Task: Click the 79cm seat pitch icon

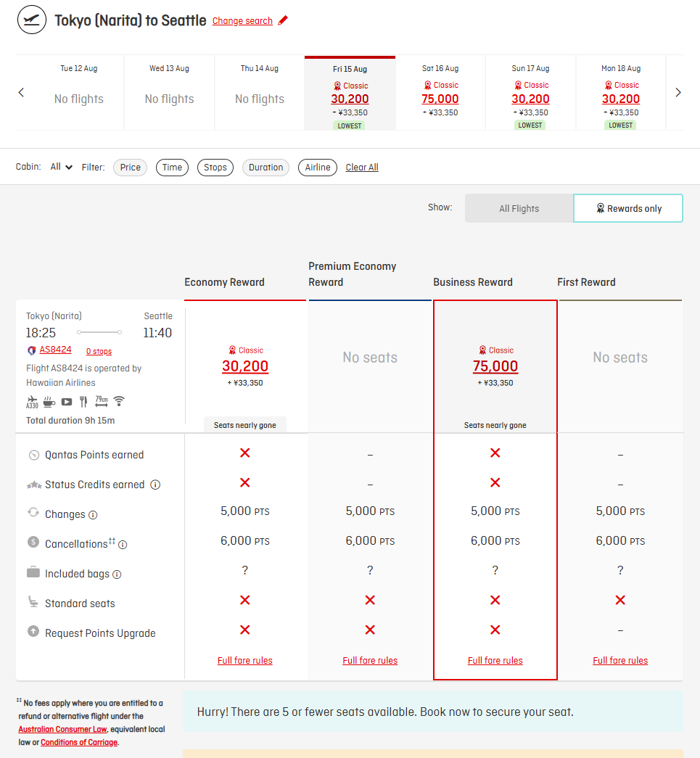Action: 102,401
